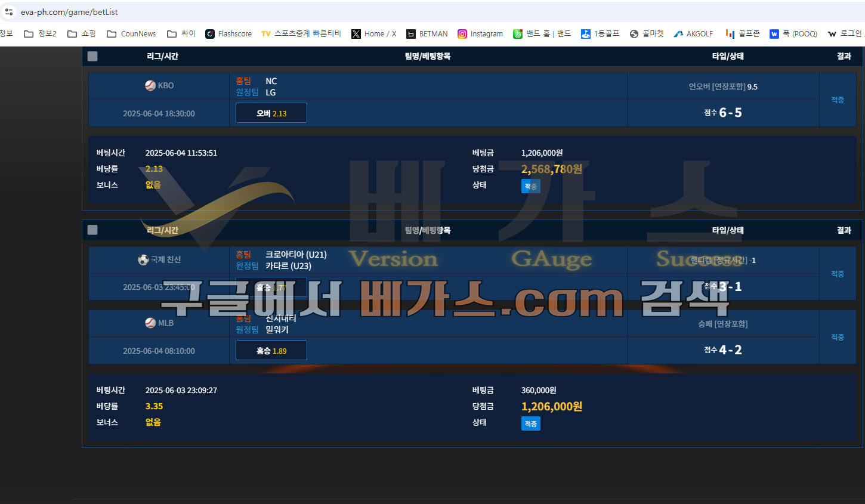Click the 오버 2.13 bet button

click(x=271, y=113)
